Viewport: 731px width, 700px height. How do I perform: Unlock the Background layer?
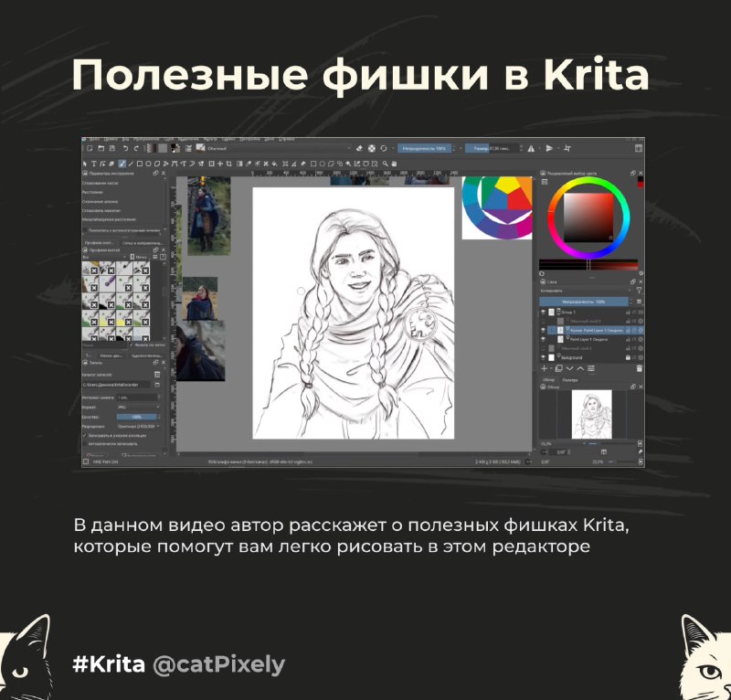coord(628,357)
